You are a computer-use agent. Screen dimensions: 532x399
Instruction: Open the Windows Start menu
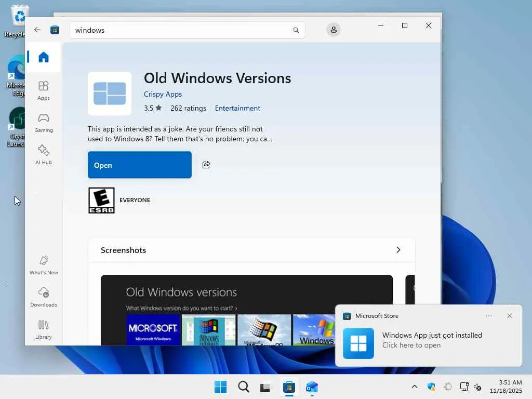point(220,387)
